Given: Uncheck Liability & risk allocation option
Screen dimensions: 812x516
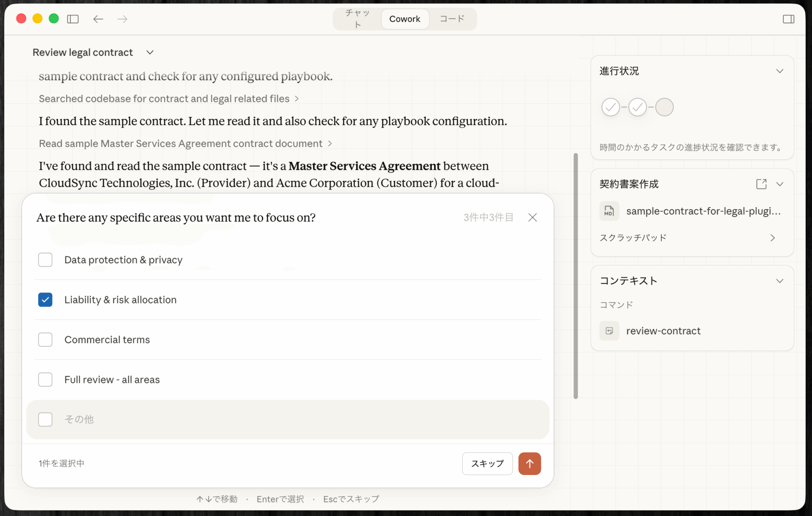Looking at the screenshot, I should pos(45,300).
